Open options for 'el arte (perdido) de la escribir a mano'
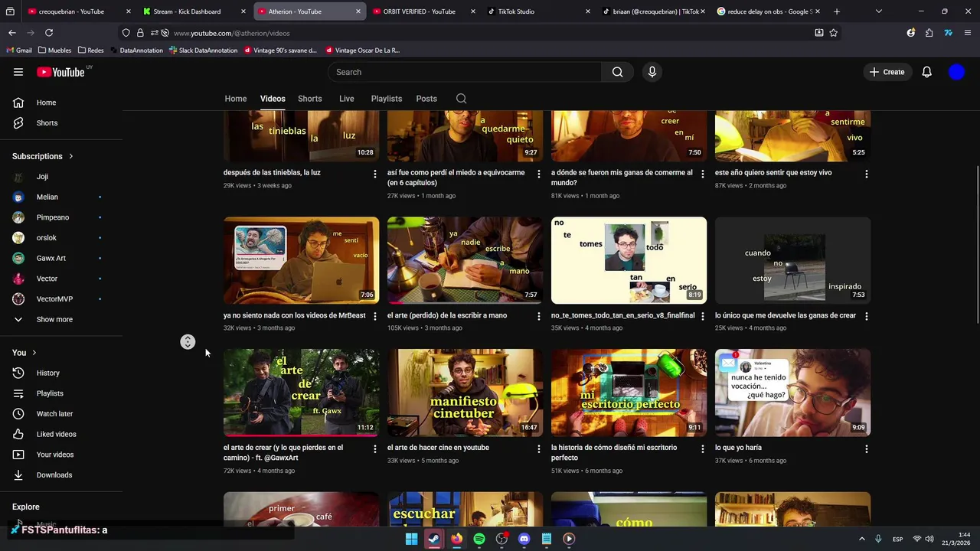980x551 pixels. click(538, 316)
